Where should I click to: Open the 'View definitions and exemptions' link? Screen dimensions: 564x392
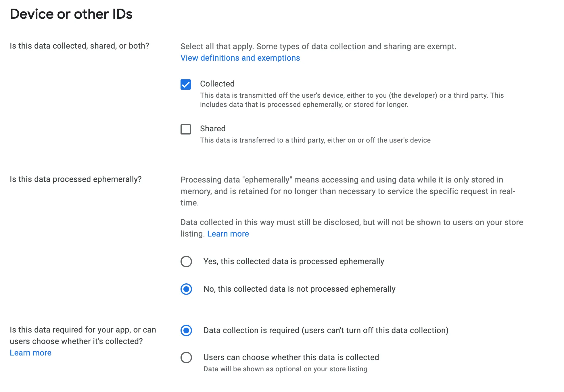click(x=240, y=58)
